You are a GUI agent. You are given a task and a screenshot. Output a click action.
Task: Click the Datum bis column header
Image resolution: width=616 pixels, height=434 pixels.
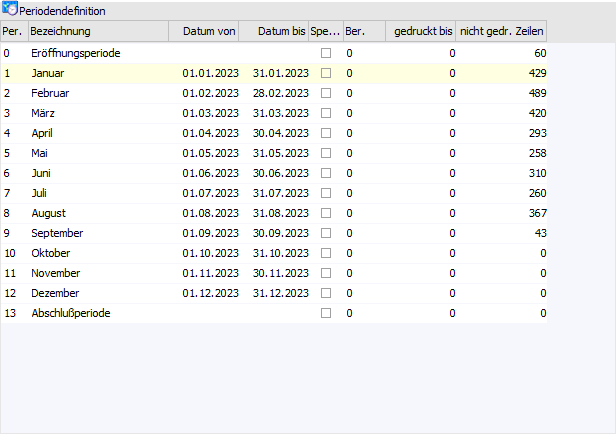tap(281, 32)
